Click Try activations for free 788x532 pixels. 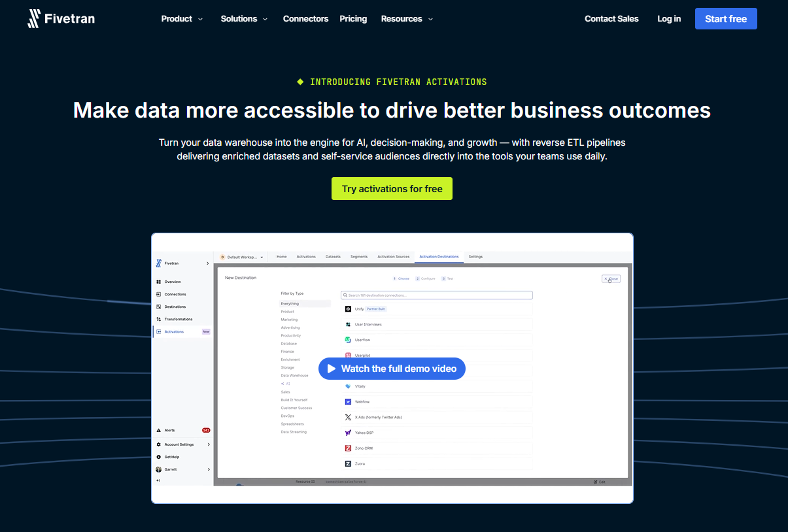392,189
